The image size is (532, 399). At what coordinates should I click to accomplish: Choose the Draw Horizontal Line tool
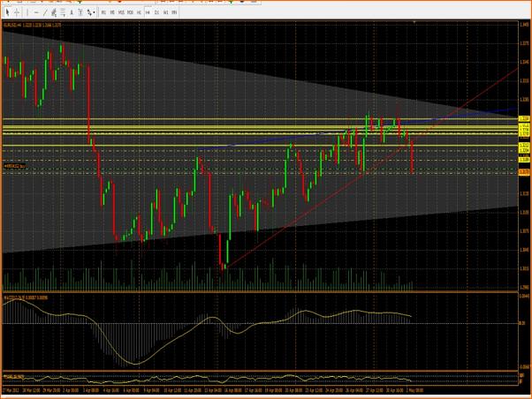[x=36, y=12]
